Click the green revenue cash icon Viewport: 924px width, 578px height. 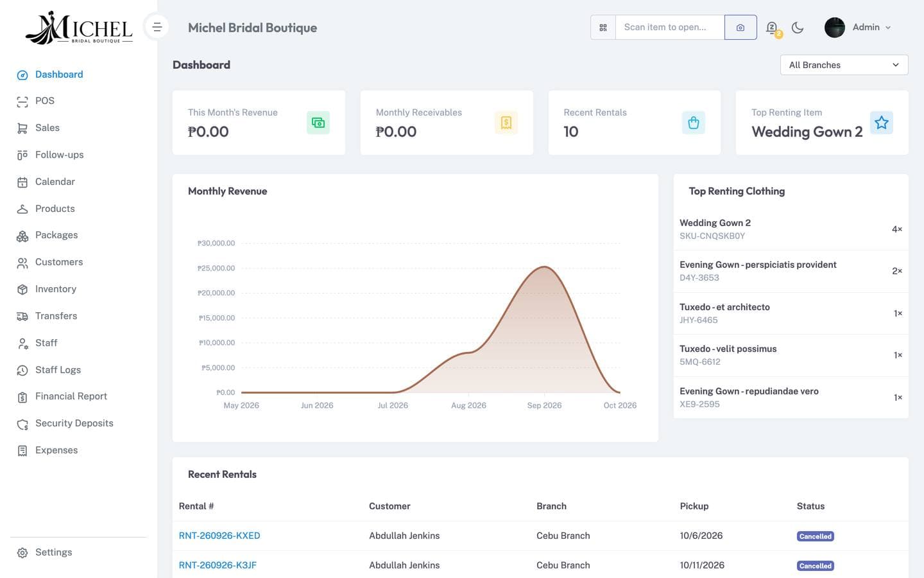pyautogui.click(x=318, y=123)
